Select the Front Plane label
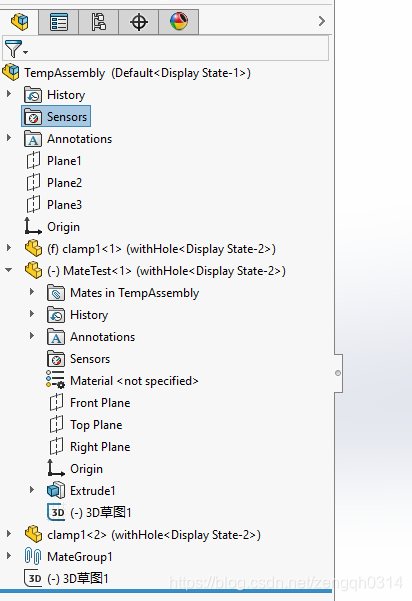The width and height of the screenshot is (412, 601). 100,403
